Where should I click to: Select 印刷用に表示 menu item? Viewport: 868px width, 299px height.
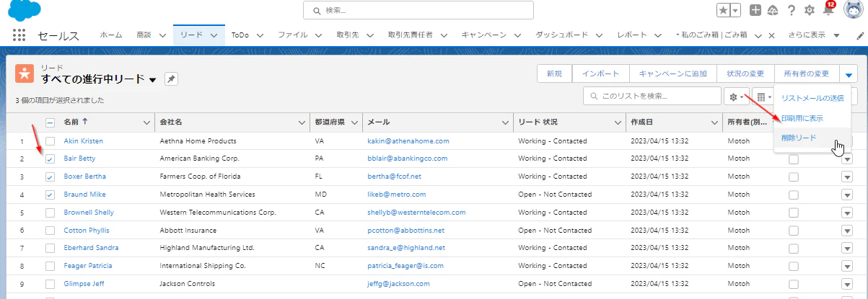[812, 117]
